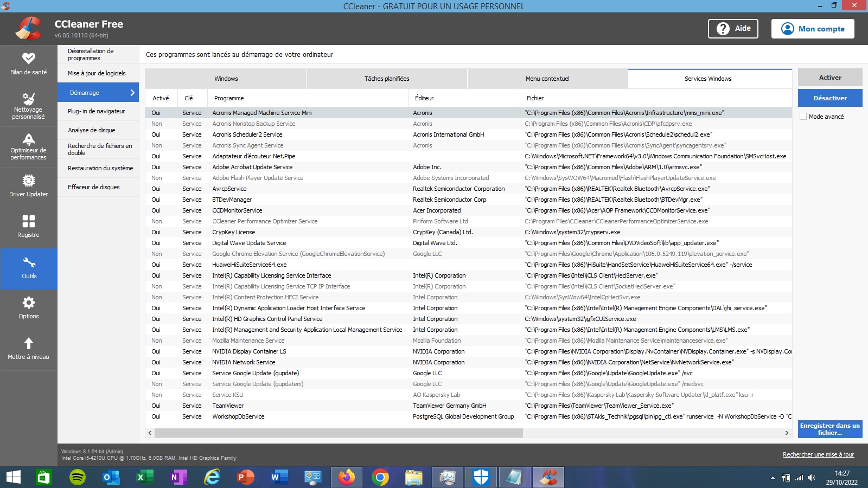Click Aide button
This screenshot has height=488, width=868.
[x=733, y=29]
